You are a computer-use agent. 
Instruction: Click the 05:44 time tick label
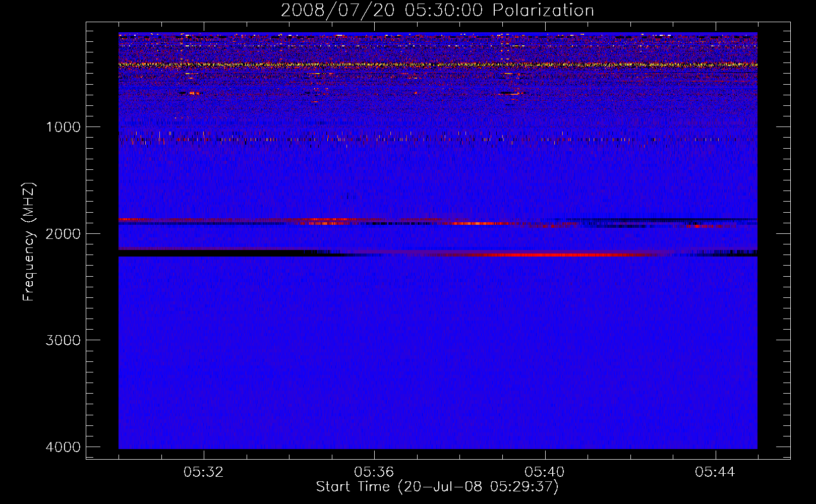pos(715,472)
